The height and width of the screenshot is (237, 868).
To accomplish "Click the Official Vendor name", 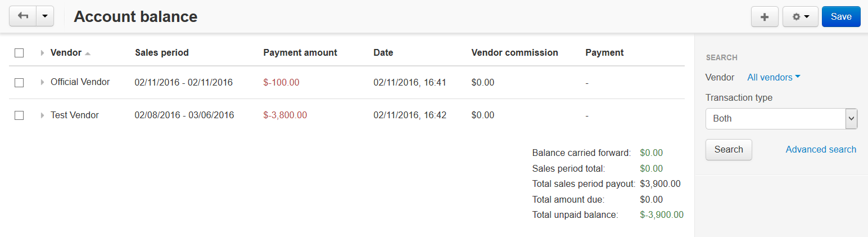I will [80, 82].
